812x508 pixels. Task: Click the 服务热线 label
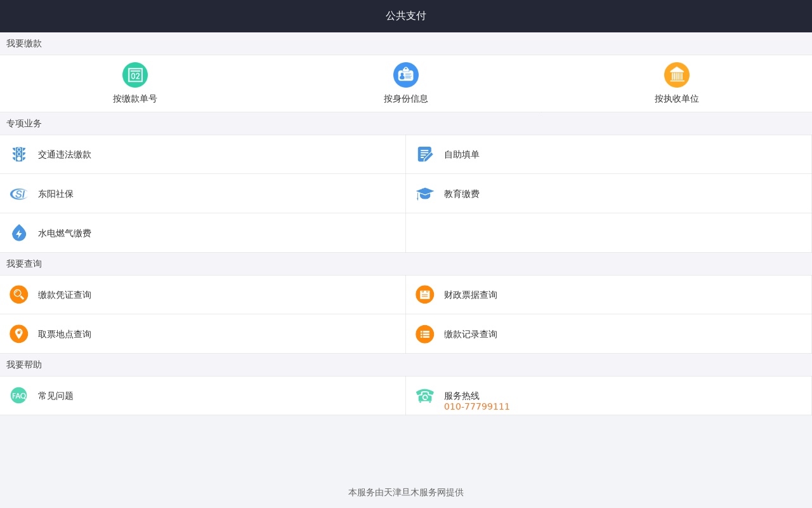(462, 396)
